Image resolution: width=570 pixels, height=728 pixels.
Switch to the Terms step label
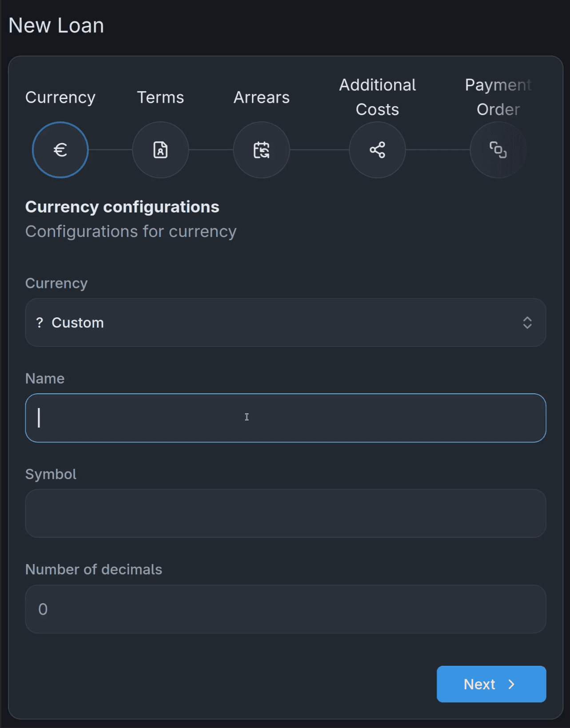pyautogui.click(x=160, y=97)
